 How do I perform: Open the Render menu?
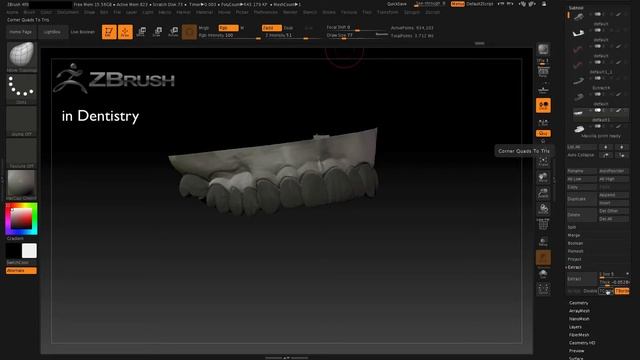tap(290, 12)
